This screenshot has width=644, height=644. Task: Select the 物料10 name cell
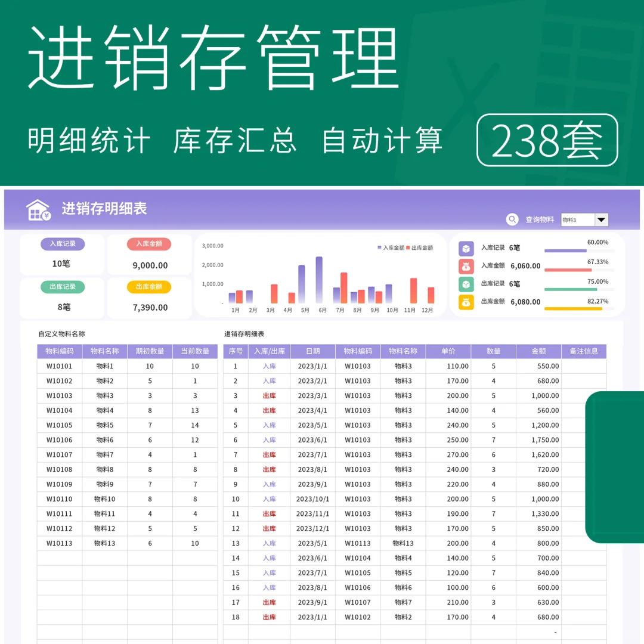coord(105,499)
